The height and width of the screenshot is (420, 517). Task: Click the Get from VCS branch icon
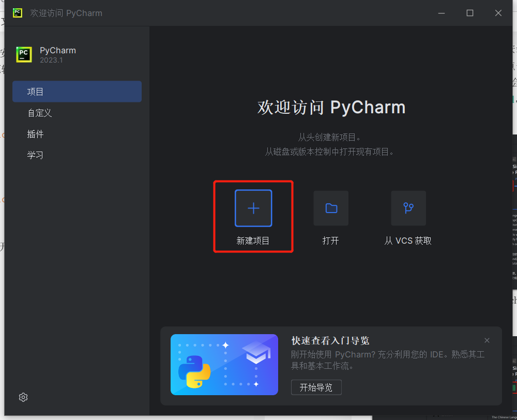408,208
